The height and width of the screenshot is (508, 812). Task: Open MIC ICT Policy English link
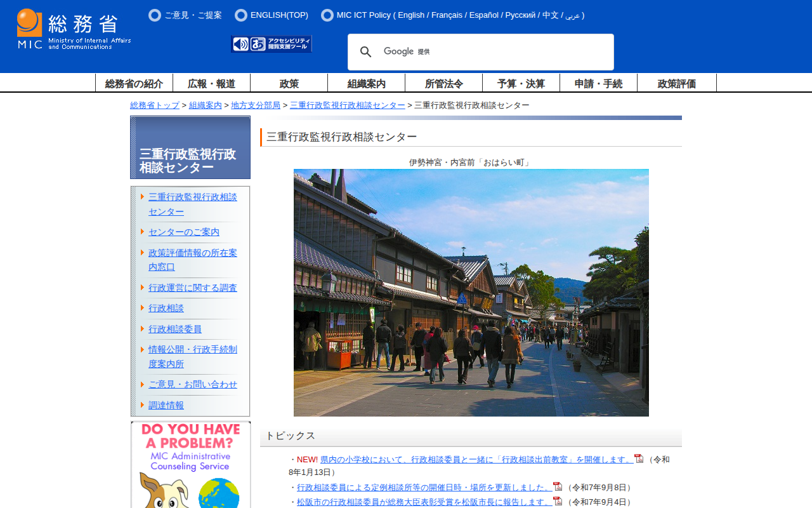coord(411,15)
